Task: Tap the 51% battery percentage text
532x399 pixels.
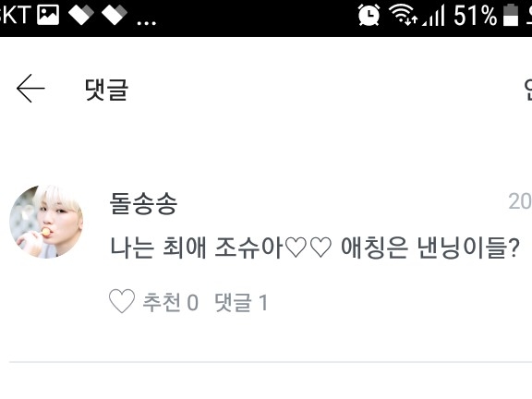Action: coord(476,16)
